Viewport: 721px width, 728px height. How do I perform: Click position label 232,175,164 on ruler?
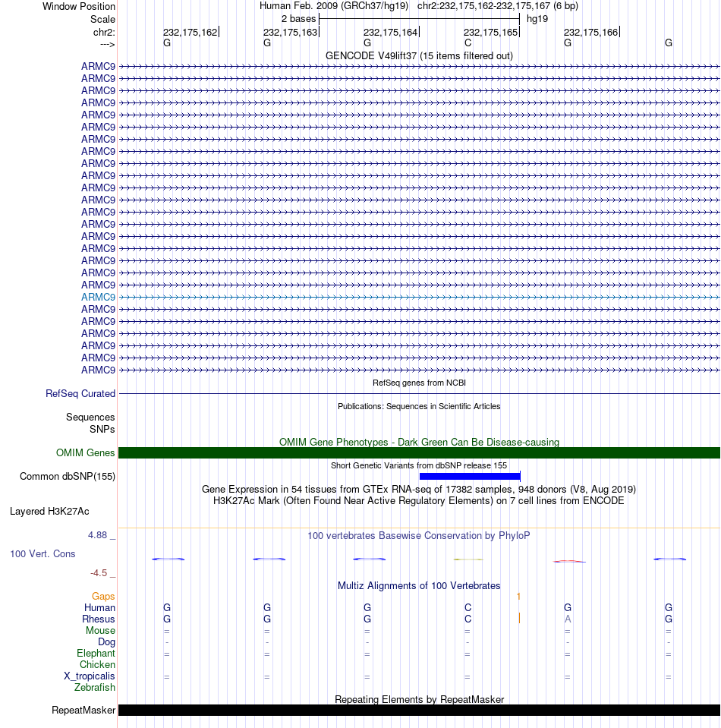390,32
